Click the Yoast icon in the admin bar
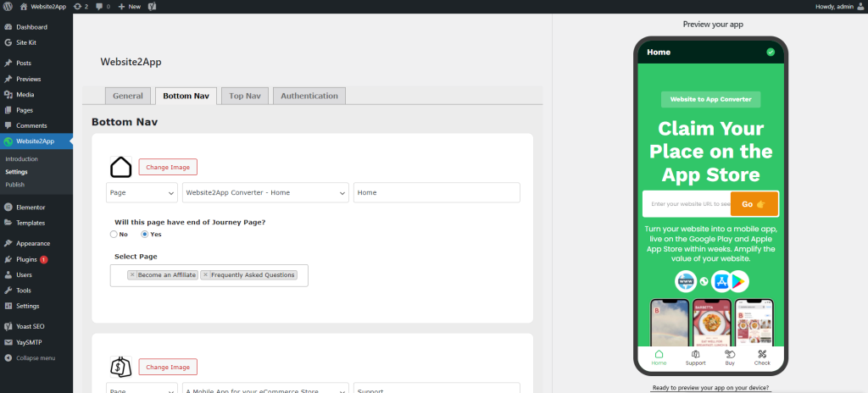868x393 pixels. [152, 7]
